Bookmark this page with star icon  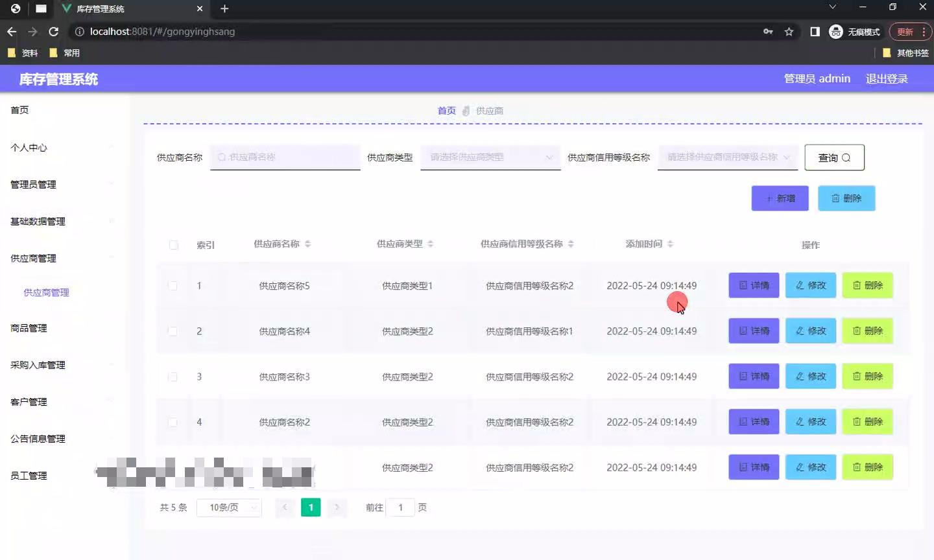[x=789, y=31]
